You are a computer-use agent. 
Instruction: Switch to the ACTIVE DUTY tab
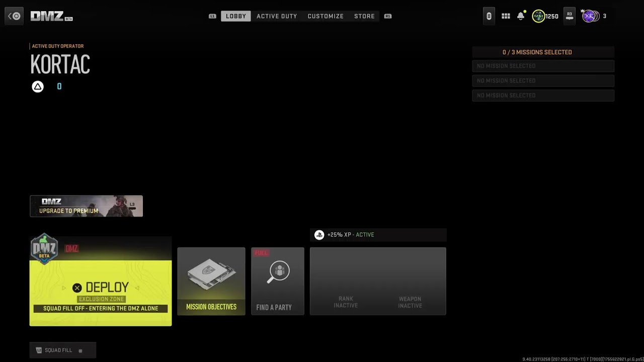tap(277, 16)
